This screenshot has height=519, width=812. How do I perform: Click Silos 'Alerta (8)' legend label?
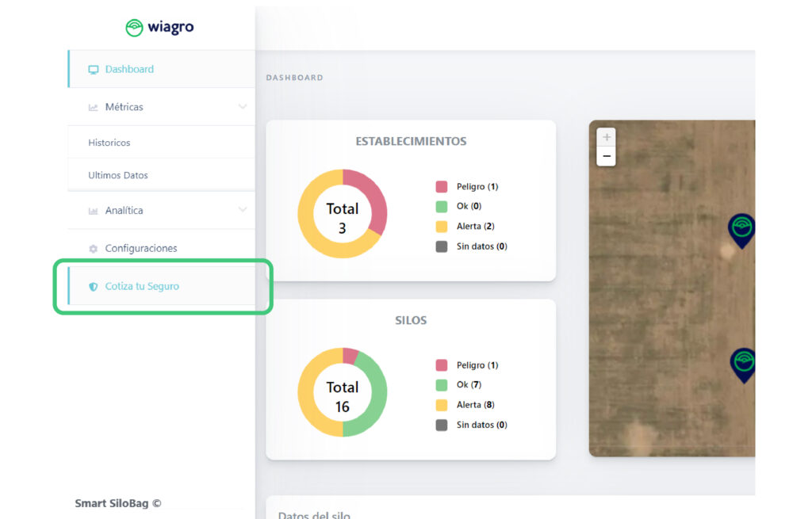click(476, 405)
